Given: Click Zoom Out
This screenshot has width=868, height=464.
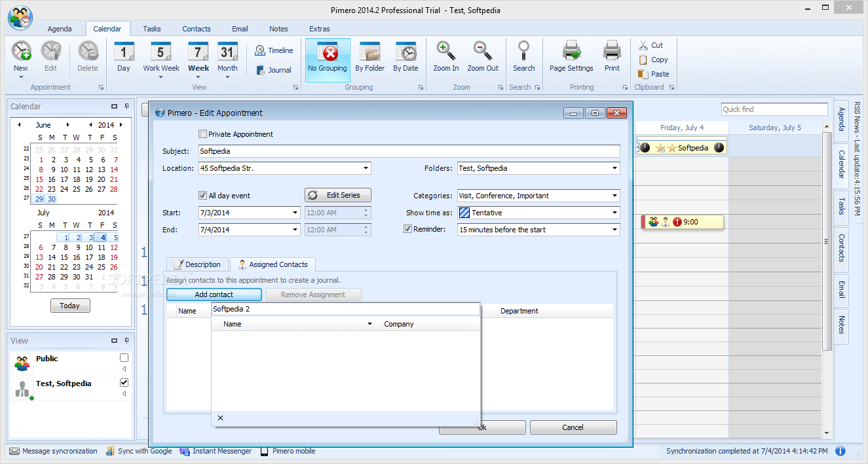Looking at the screenshot, I should click(x=483, y=58).
